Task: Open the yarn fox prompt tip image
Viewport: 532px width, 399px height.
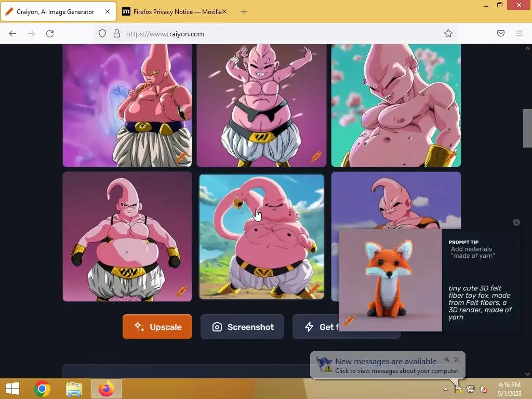Action: coord(390,280)
